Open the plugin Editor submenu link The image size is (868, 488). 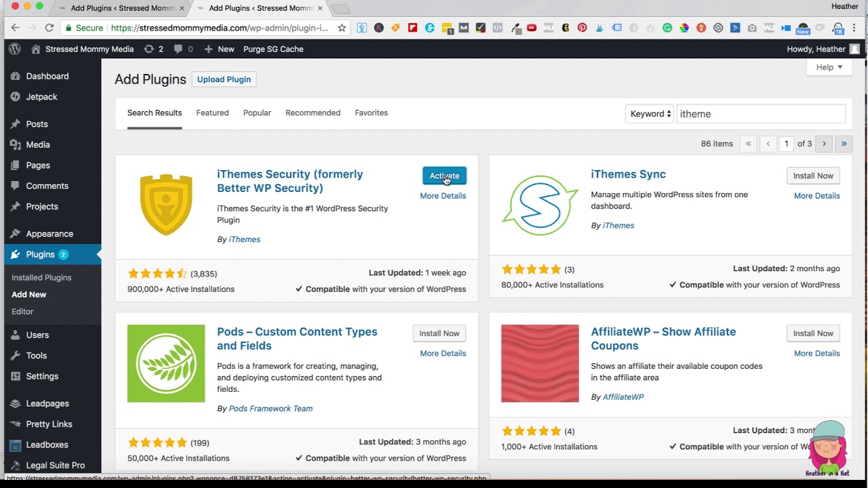pos(22,311)
